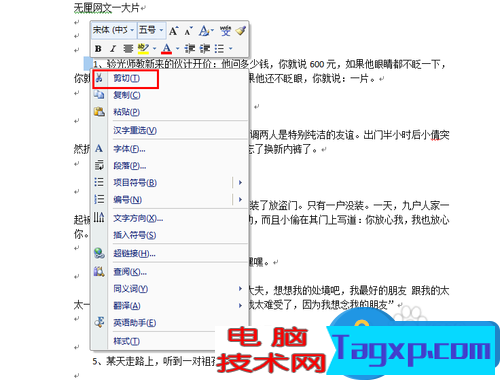The image size is (500, 380).
Task: Open the 项目符号(B) submenu
Action: point(170,183)
